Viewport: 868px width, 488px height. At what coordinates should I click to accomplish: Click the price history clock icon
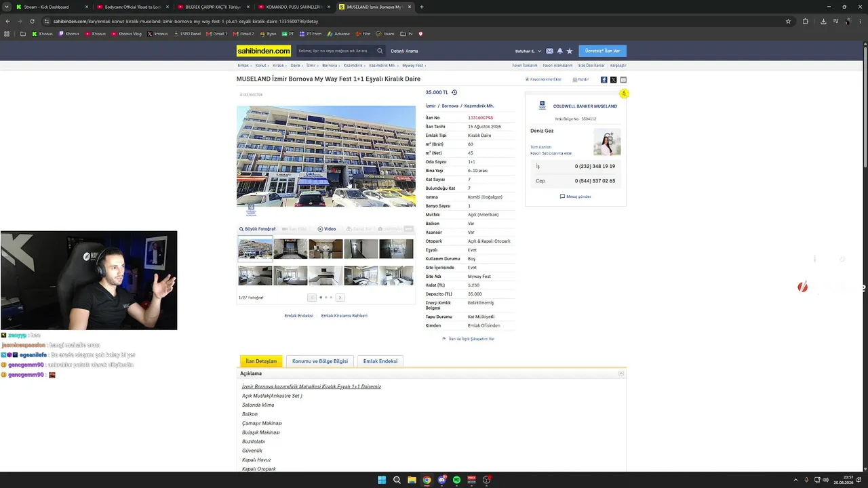[x=454, y=92]
